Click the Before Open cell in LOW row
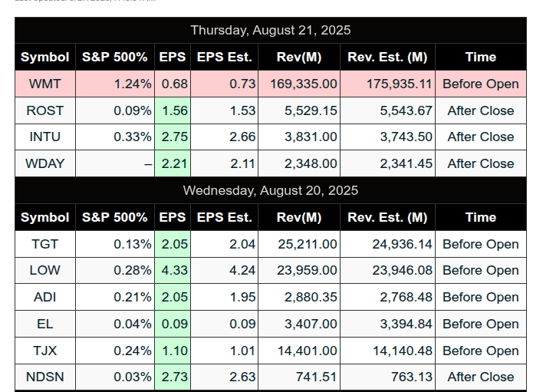543x392 pixels. (481, 271)
